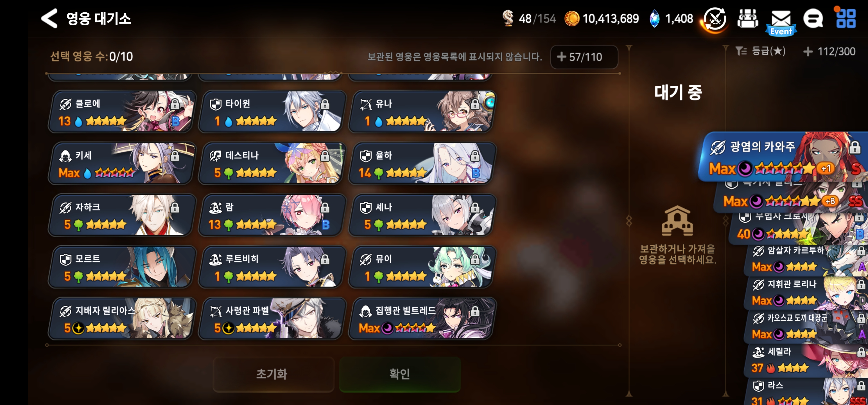868x405 pixels.
Task: Click the green 확인 confirm button
Action: 400,374
